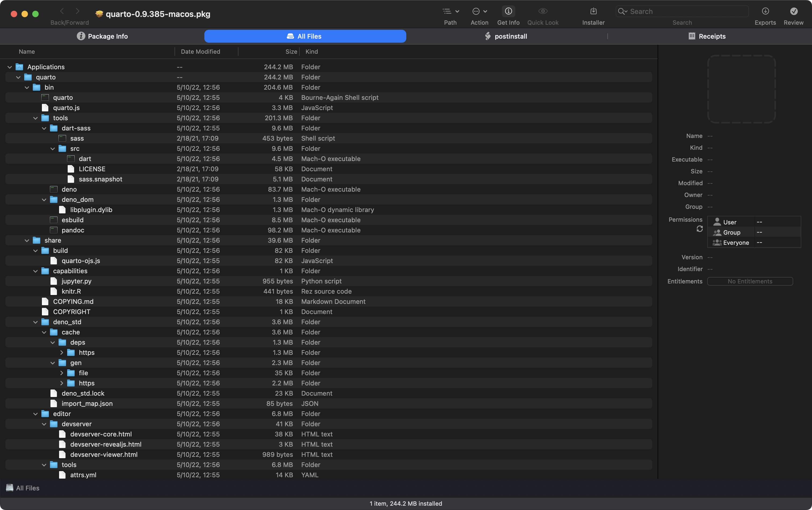
Task: Click the No Entitlements button
Action: coord(750,281)
